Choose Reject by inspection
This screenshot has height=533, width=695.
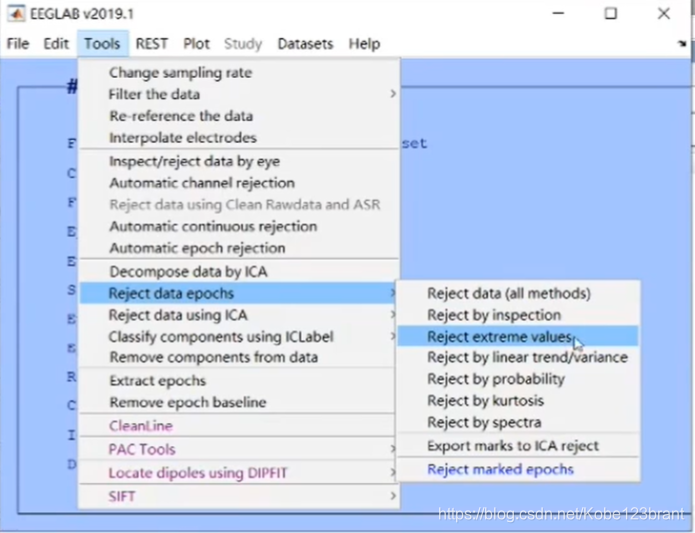click(518, 315)
